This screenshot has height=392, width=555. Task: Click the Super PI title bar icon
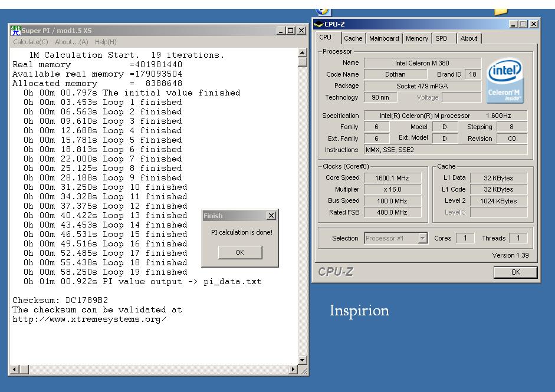tap(15, 31)
